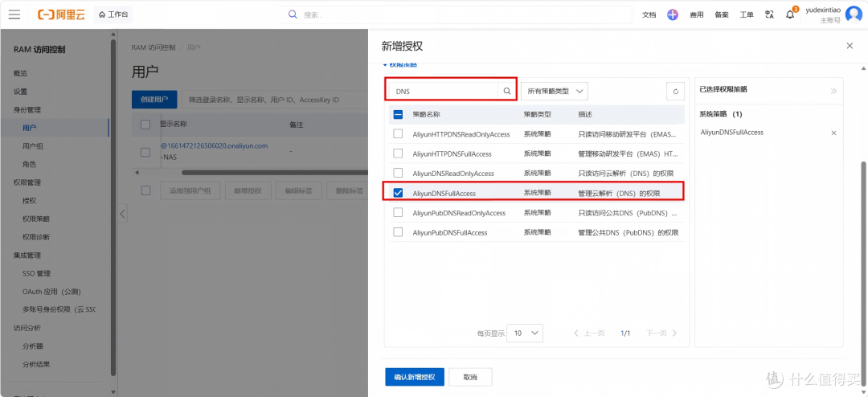Go to next page 下一页

click(x=661, y=334)
